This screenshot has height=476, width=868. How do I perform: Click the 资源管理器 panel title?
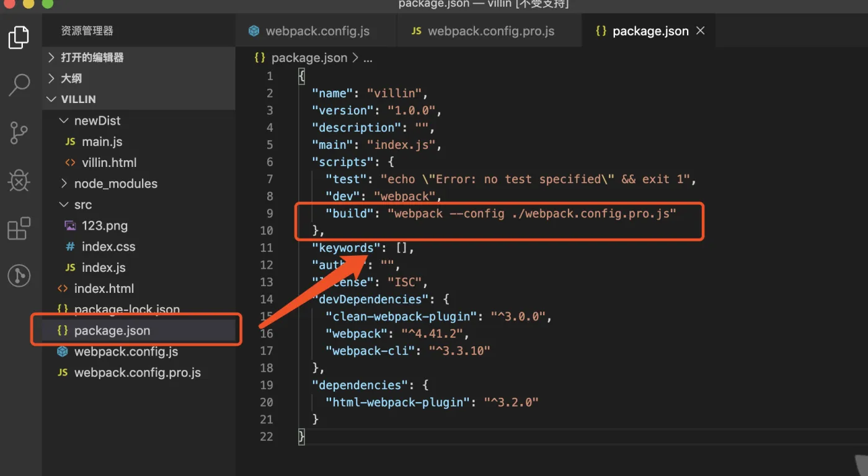87,30
